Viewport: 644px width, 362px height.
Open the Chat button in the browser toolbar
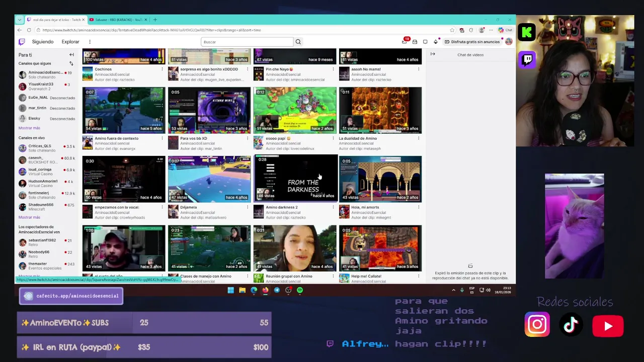pos(505,30)
